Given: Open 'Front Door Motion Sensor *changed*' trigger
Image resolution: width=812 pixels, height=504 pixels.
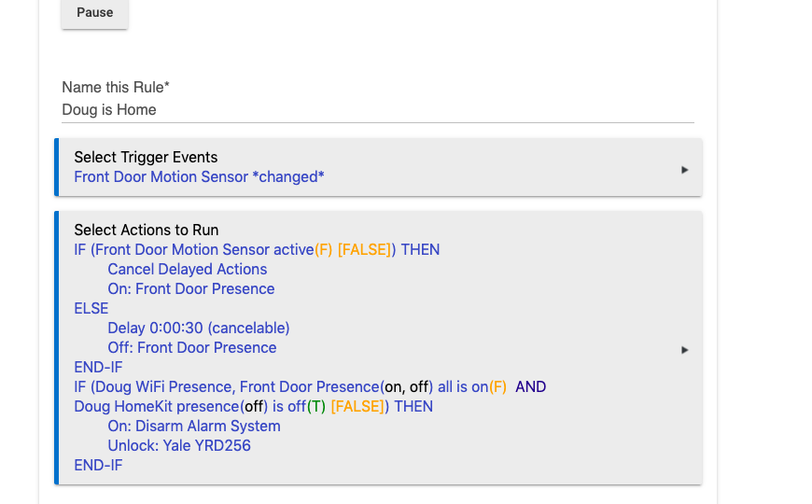Looking at the screenshot, I should [x=199, y=177].
